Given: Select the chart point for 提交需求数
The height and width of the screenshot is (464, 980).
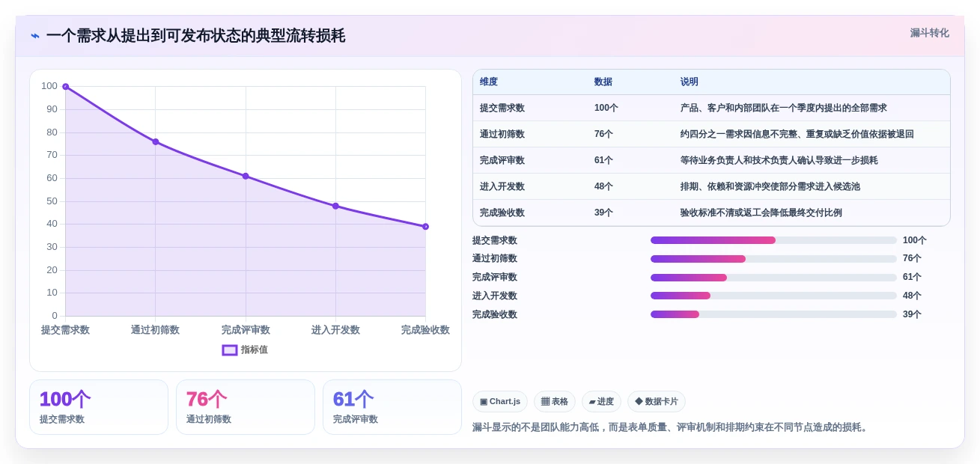Looking at the screenshot, I should coord(66,87).
